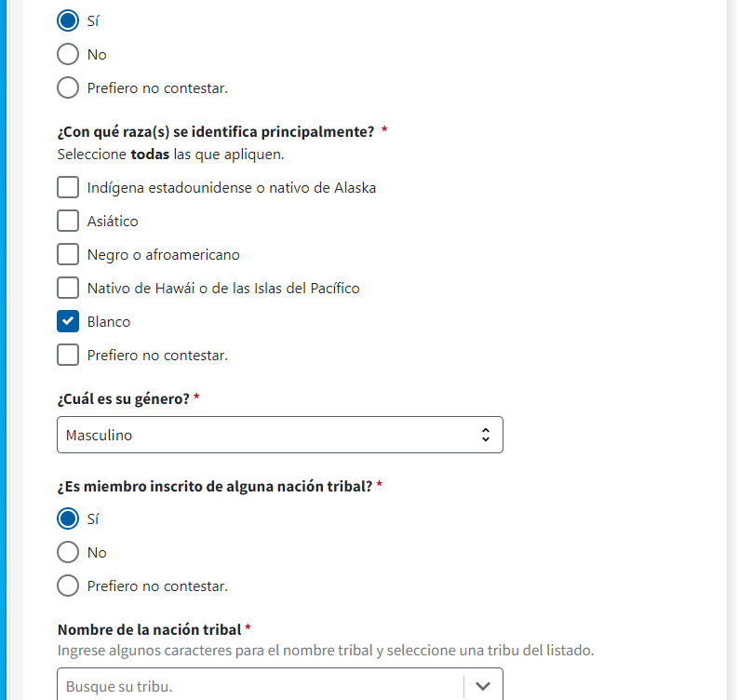Select 'Sí' for tribal nation membership

click(x=68, y=518)
